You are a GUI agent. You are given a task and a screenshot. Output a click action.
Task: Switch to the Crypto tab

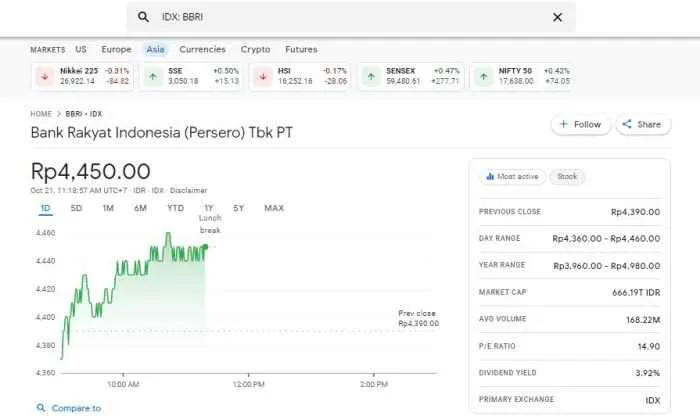point(255,49)
